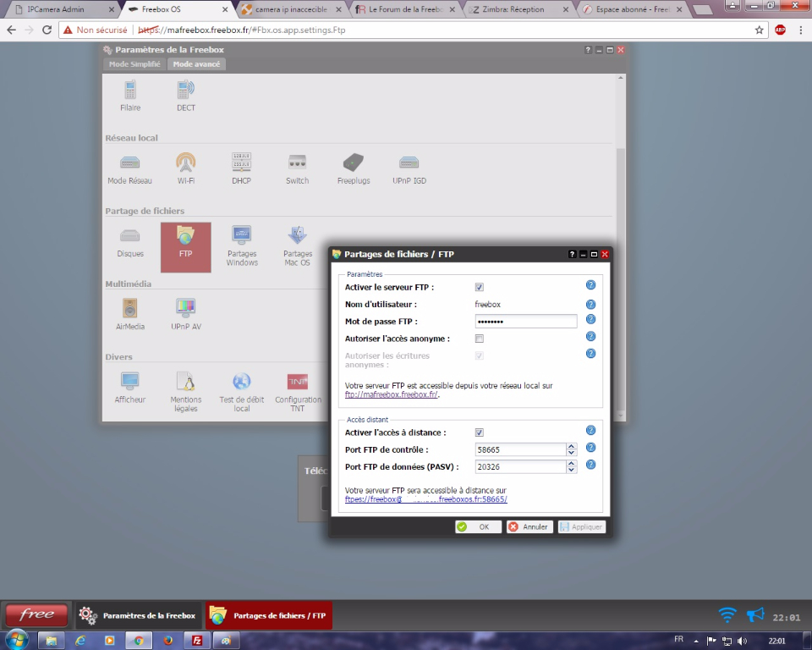The height and width of the screenshot is (650, 812).
Task: Focus Paramètres de la Freebox taskbar item
Action: tap(138, 615)
